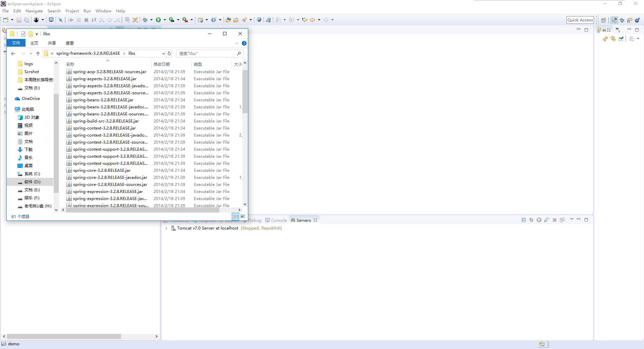Screen dimensions: 644x349
Task: Click the Run Last Tool coverage icon
Action: pyautogui.click(x=171, y=20)
